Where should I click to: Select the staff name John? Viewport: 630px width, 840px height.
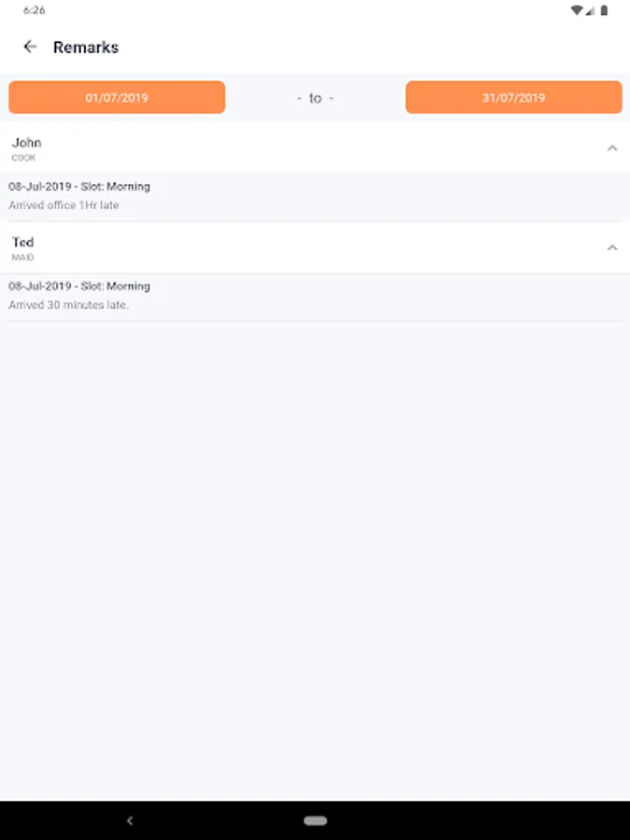(x=26, y=143)
